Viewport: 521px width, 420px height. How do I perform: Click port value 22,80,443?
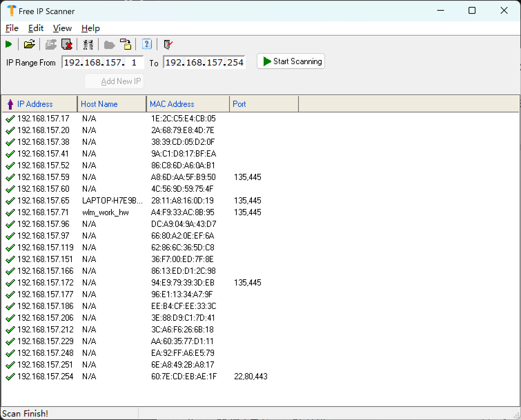coord(251,376)
